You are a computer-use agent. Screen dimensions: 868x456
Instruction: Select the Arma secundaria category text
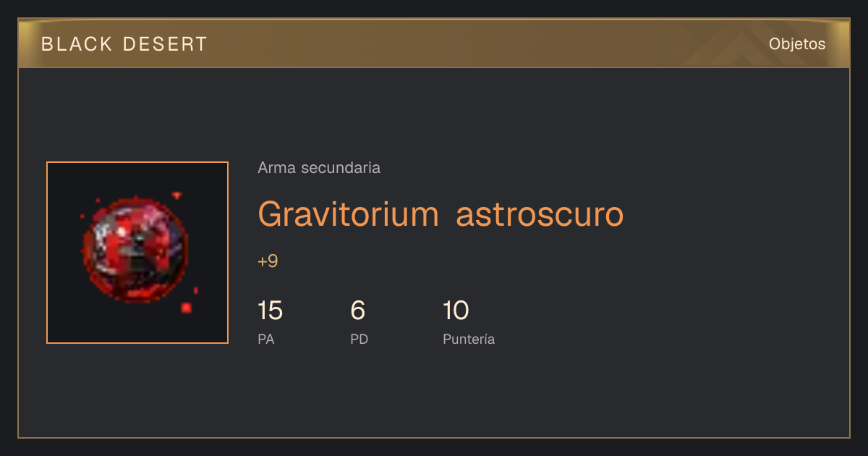click(319, 168)
